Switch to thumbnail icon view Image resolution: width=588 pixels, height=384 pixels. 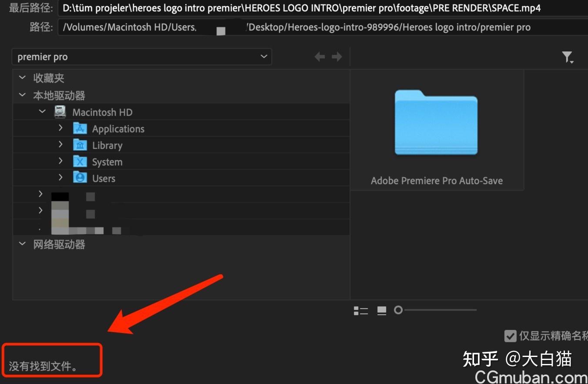(x=382, y=310)
